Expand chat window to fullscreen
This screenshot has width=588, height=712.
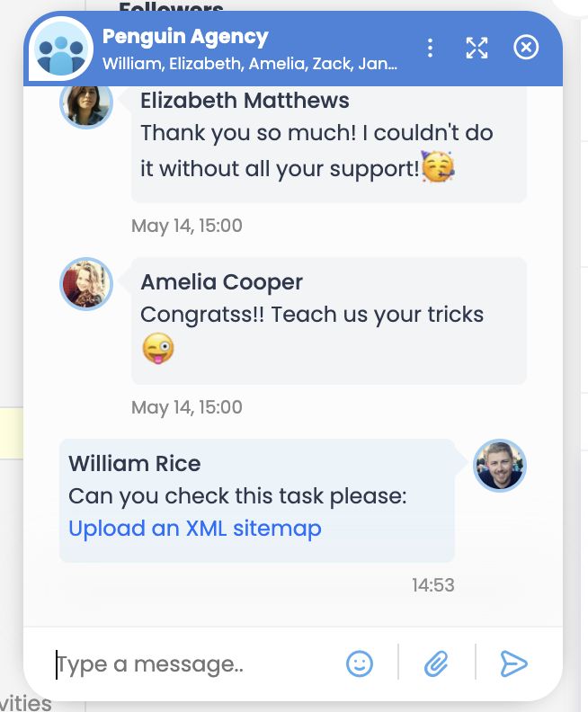[477, 48]
